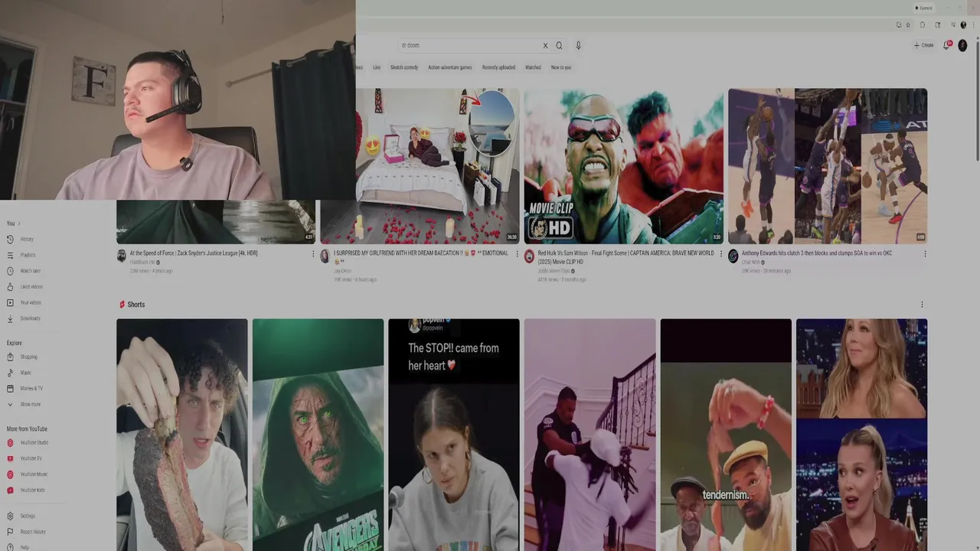This screenshot has height=551, width=980.
Task: Open the bedroom rose petals video thumbnail
Action: [x=420, y=166]
